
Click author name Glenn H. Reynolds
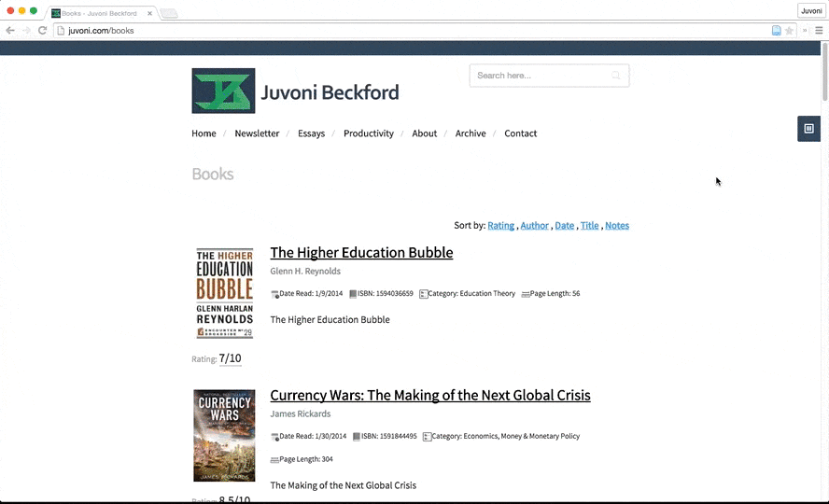[305, 271]
